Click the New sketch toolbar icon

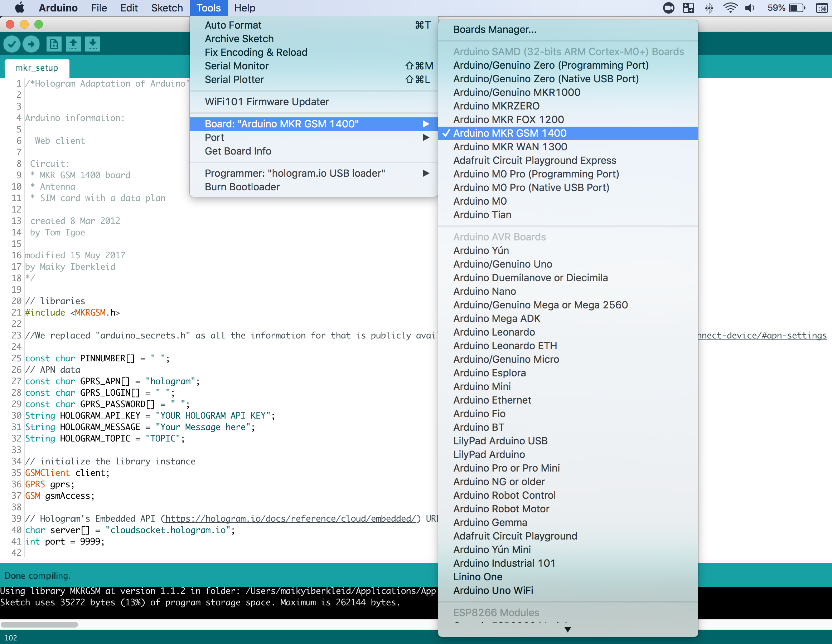click(x=54, y=44)
